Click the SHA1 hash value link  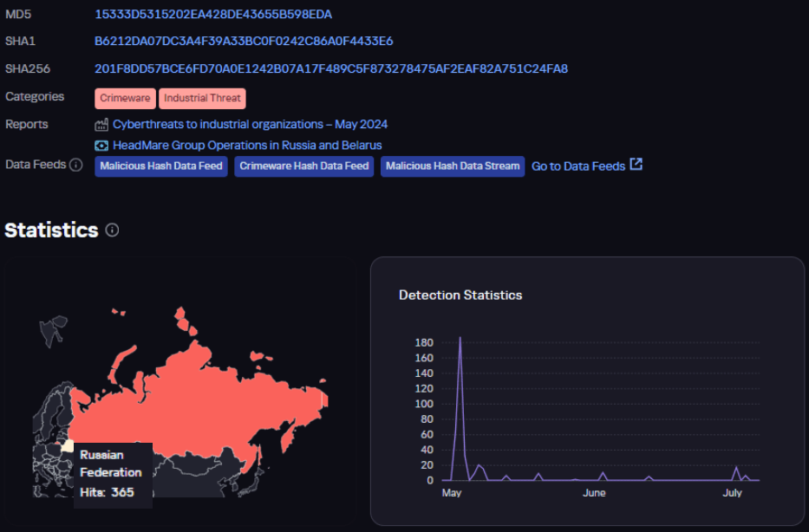[244, 42]
